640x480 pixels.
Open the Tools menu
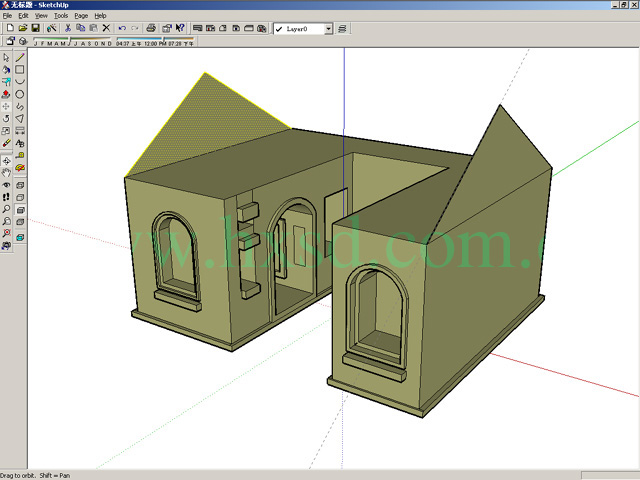click(61, 16)
